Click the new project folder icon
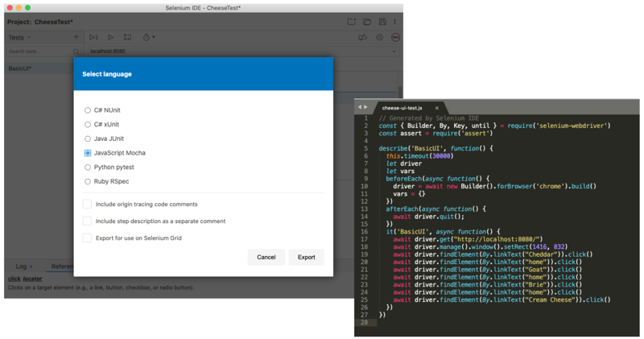This screenshot has width=644, height=339. point(352,22)
